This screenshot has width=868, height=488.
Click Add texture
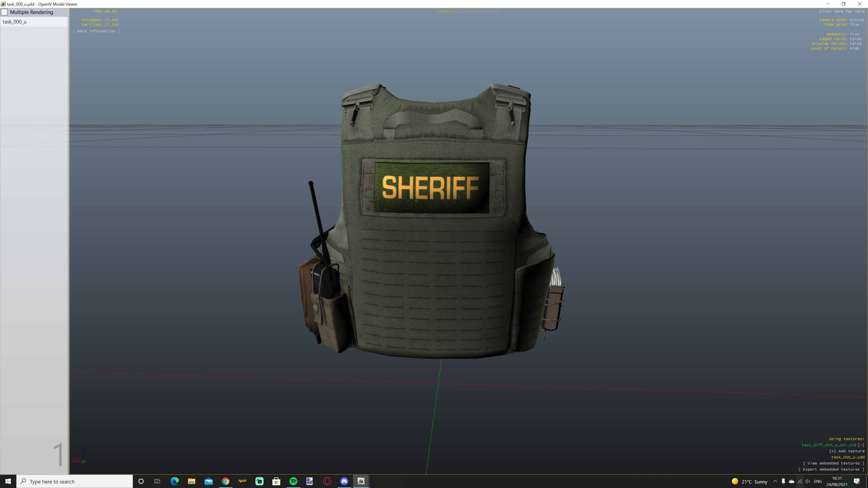point(847,451)
